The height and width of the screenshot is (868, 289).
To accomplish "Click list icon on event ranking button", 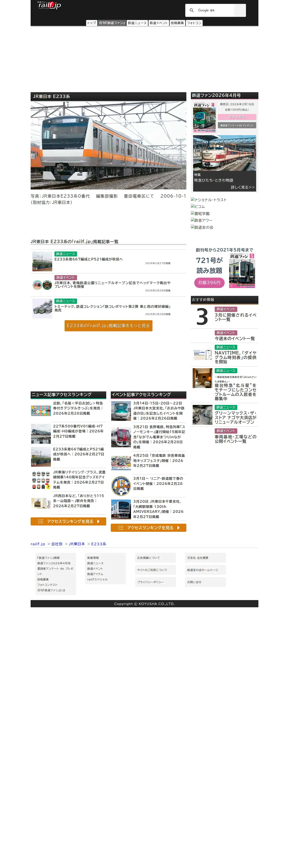I will point(121,528).
